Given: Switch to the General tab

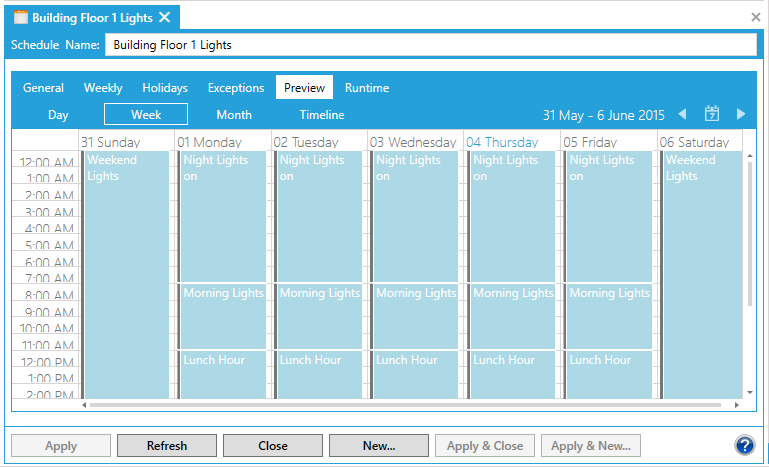Looking at the screenshot, I should (x=43, y=88).
